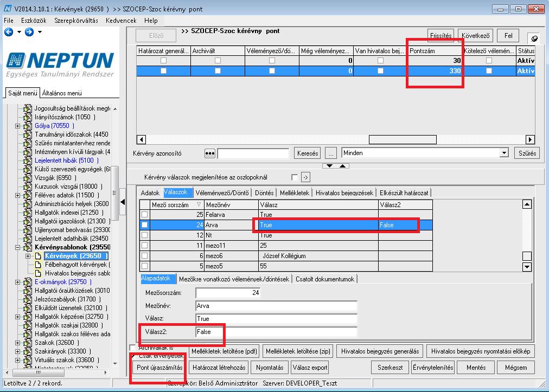Enable Kérvény válaszok megjelenítése az oszlopoknál checkbox
The height and width of the screenshot is (392, 549).
point(295,177)
